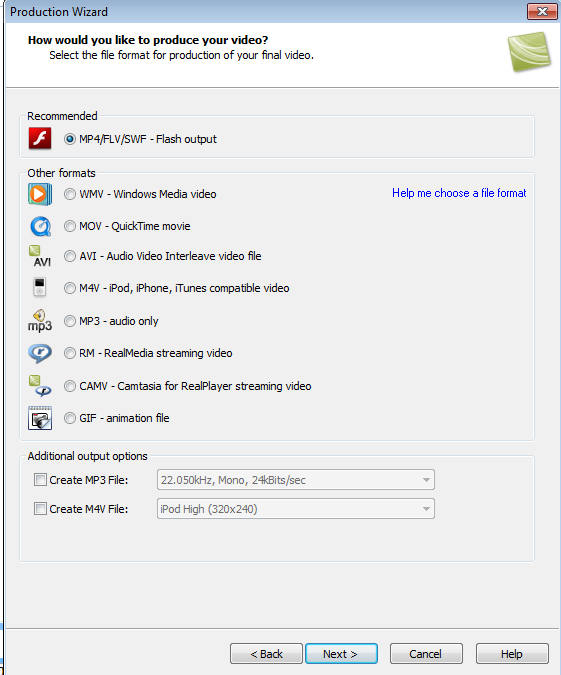
Task: Click the Windows Media video icon
Action: pyautogui.click(x=40, y=194)
